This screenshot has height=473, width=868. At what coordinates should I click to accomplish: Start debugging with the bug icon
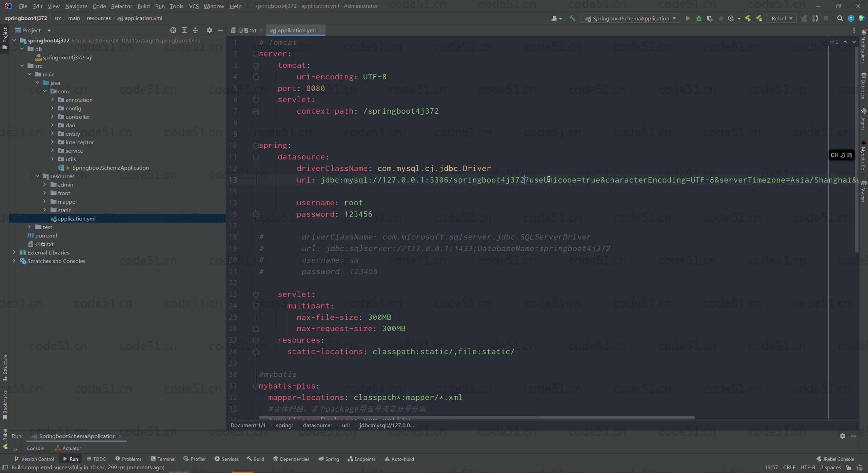[x=698, y=19]
